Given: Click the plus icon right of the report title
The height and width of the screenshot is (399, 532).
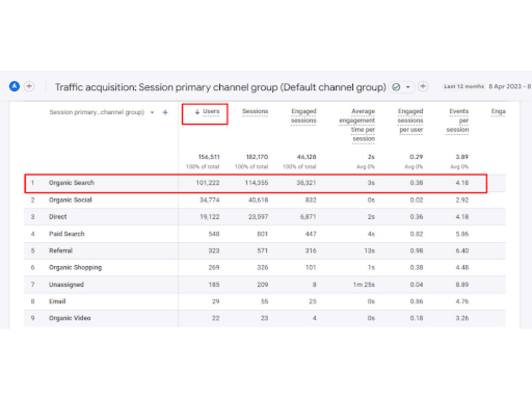Looking at the screenshot, I should click(423, 87).
